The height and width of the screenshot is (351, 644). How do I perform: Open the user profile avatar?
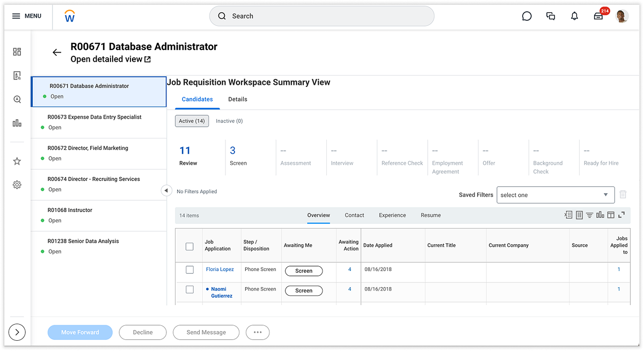pos(622,16)
